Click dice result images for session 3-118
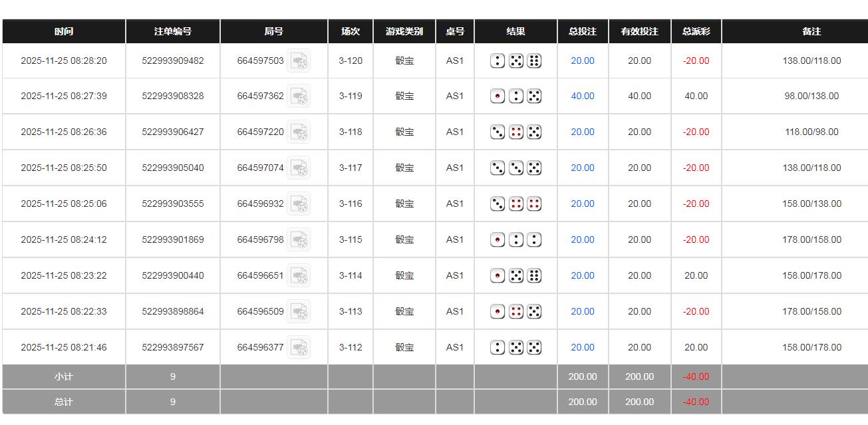This screenshot has width=868, height=425. click(515, 132)
